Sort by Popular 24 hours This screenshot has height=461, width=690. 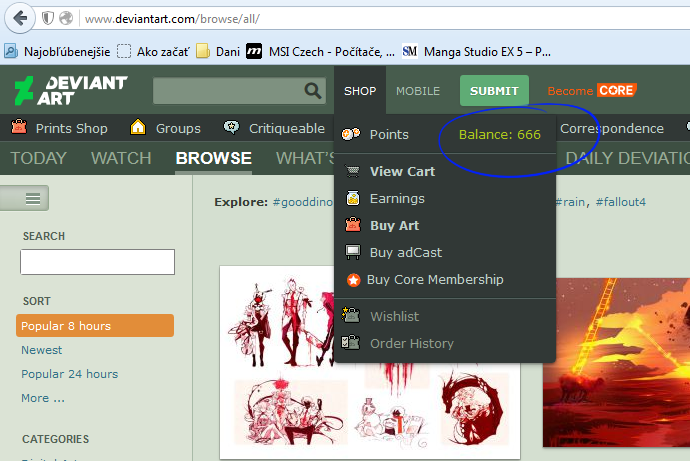(x=70, y=374)
